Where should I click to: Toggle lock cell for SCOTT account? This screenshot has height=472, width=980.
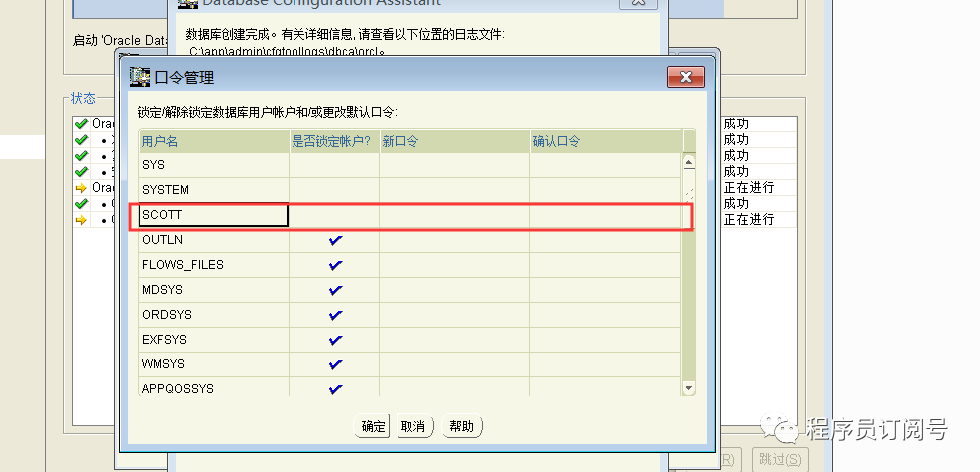(334, 215)
